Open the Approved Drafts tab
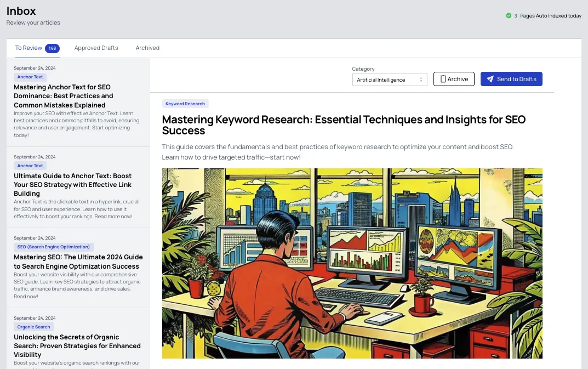 coord(96,48)
